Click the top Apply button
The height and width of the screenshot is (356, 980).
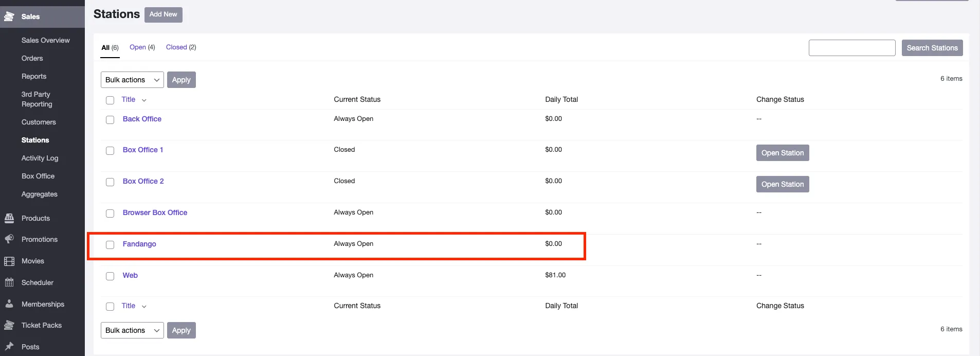182,80
